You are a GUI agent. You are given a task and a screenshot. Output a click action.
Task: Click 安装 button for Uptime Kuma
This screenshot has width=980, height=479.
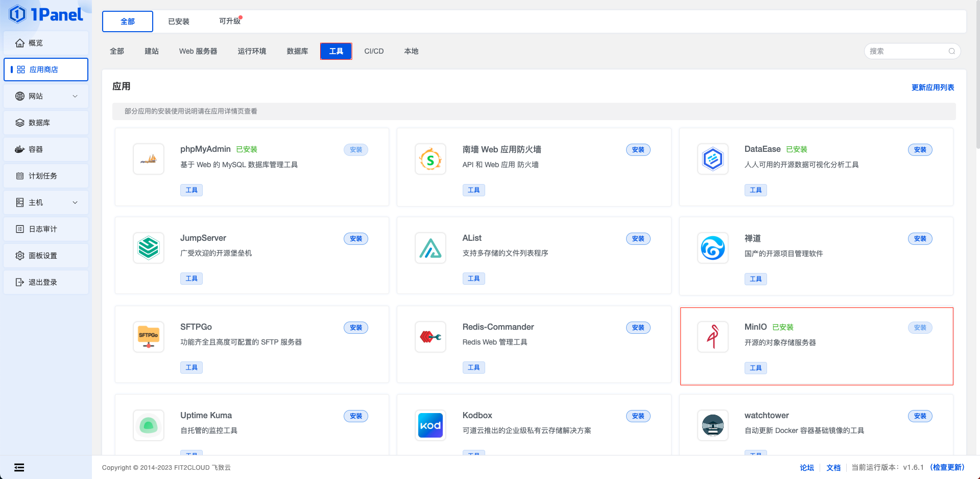356,416
